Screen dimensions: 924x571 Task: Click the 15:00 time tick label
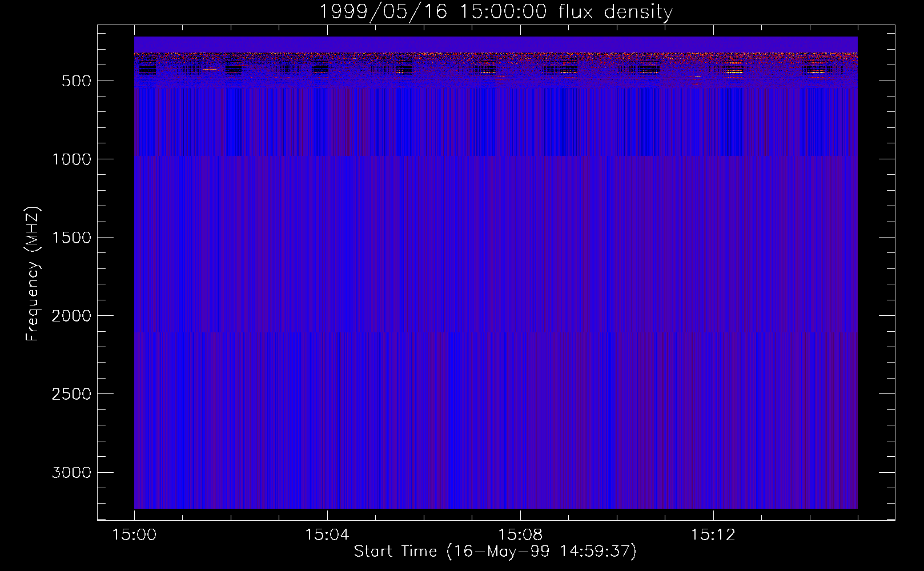(x=134, y=535)
